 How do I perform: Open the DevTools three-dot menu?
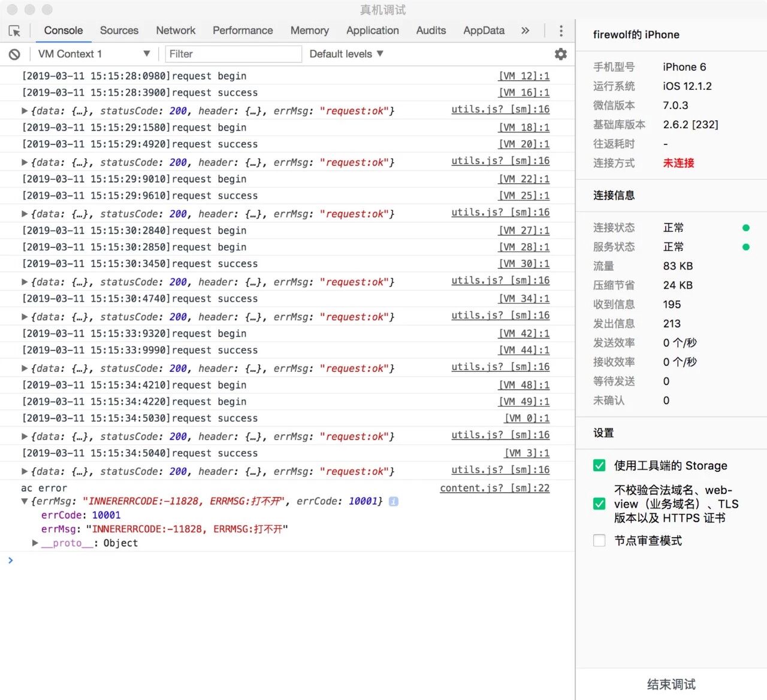(561, 31)
